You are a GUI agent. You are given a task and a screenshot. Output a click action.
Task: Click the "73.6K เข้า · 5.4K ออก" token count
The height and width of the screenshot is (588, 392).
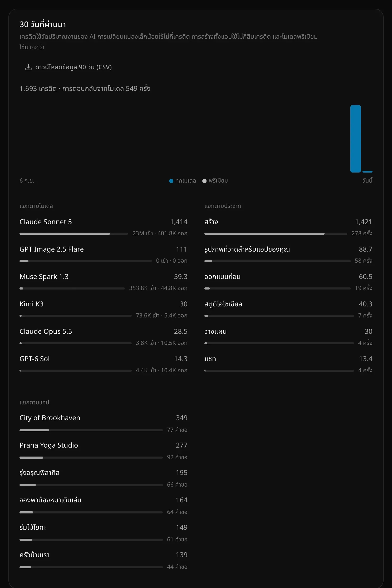point(162,316)
